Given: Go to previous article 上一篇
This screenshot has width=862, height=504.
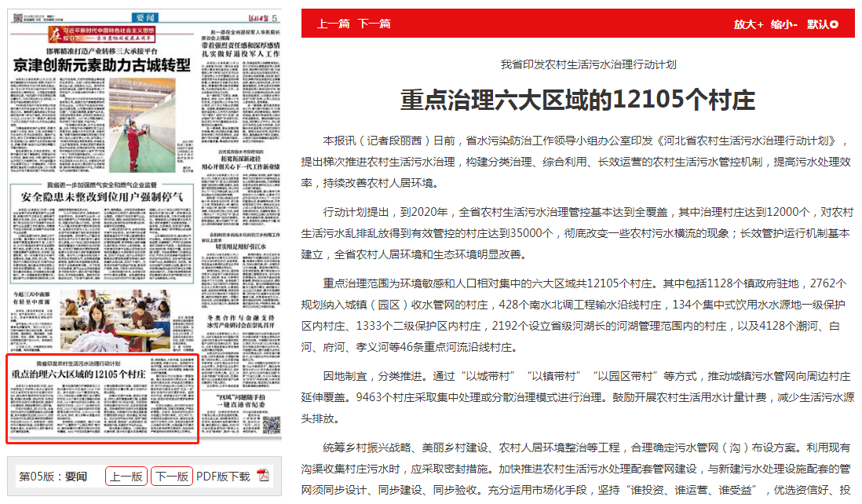Looking at the screenshot, I should click(333, 24).
